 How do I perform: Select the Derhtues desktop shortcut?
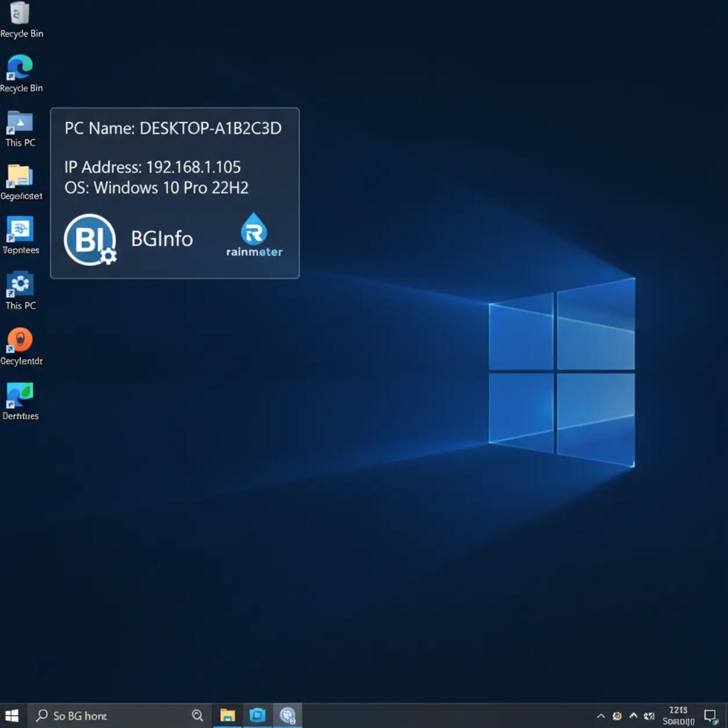click(x=20, y=395)
